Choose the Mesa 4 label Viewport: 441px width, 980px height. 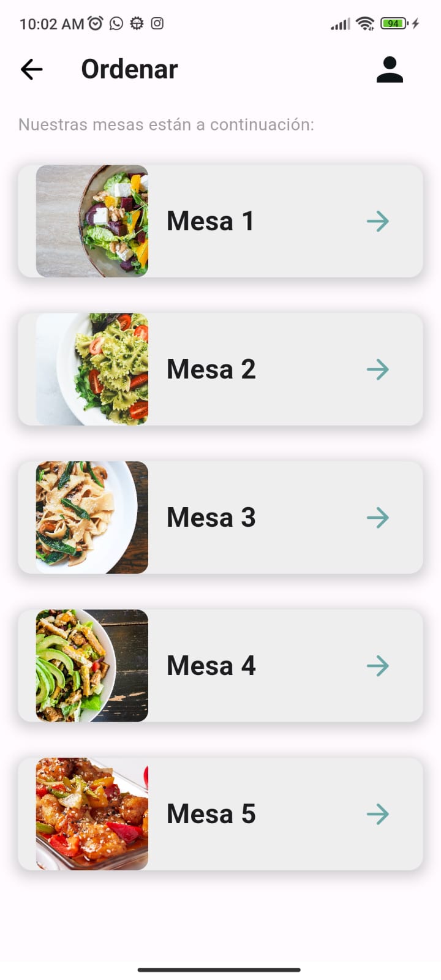point(211,666)
